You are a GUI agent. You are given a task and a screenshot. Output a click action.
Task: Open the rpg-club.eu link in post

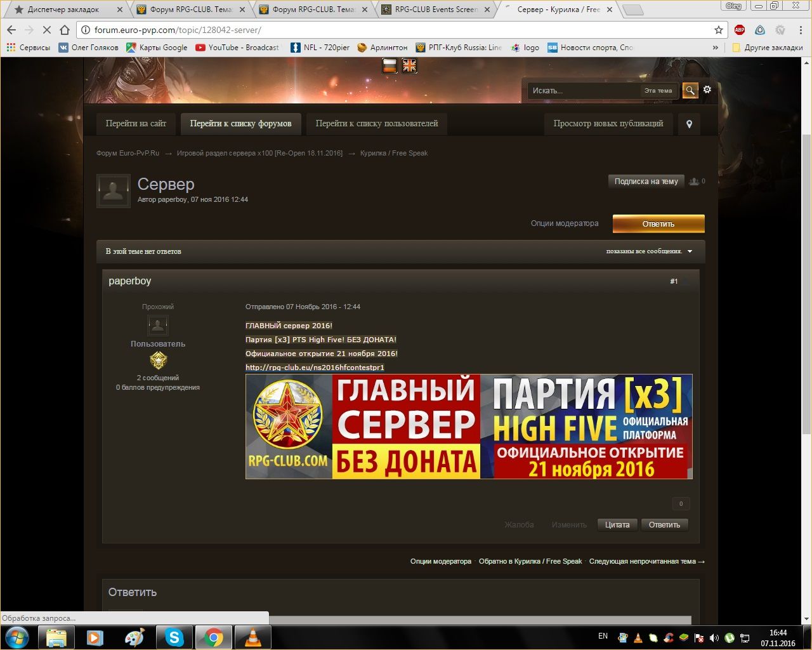tap(315, 368)
